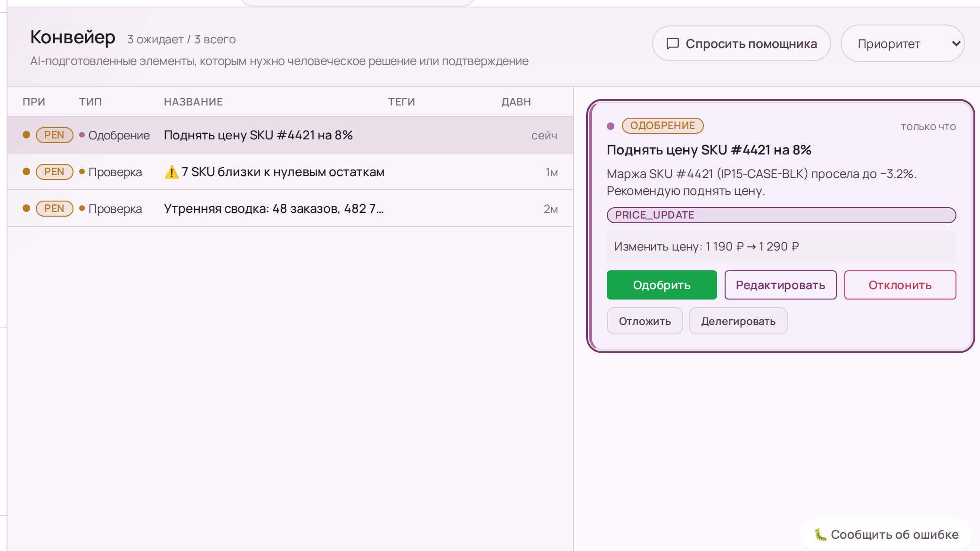Sort by ДАВН column header
Screen dimensions: 980x551
pos(516,102)
